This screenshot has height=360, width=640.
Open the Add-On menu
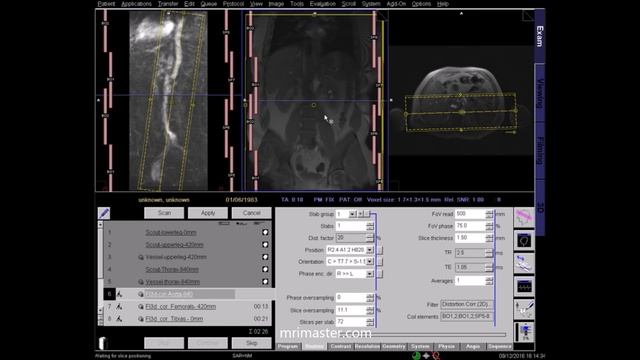[x=396, y=4]
